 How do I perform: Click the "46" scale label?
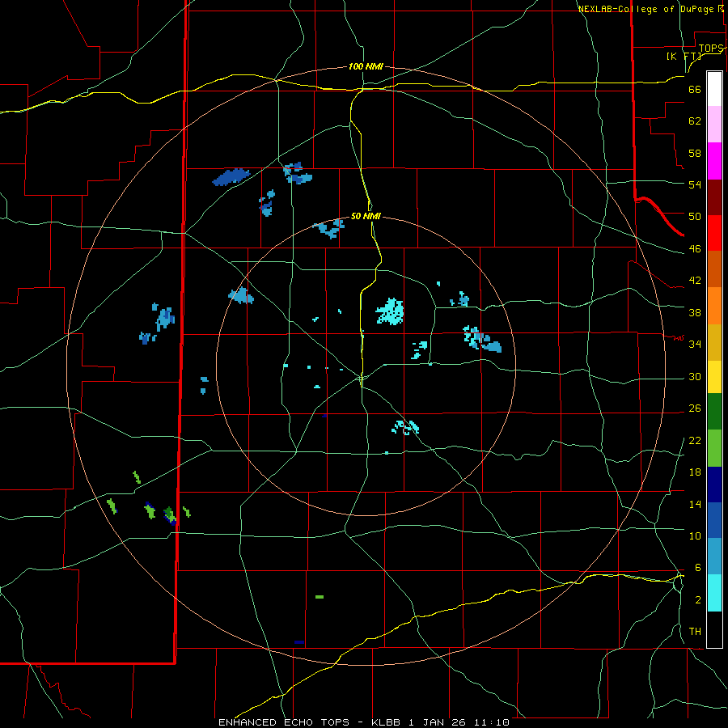(x=695, y=249)
